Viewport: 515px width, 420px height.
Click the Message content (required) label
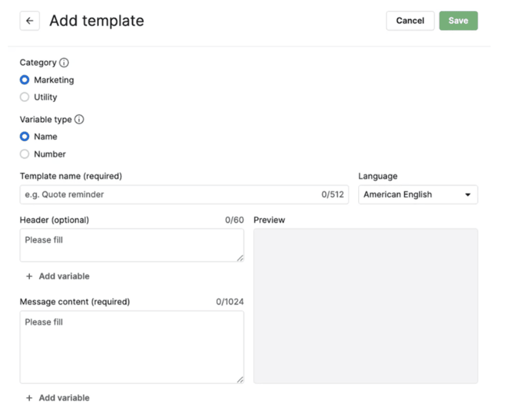click(x=75, y=302)
